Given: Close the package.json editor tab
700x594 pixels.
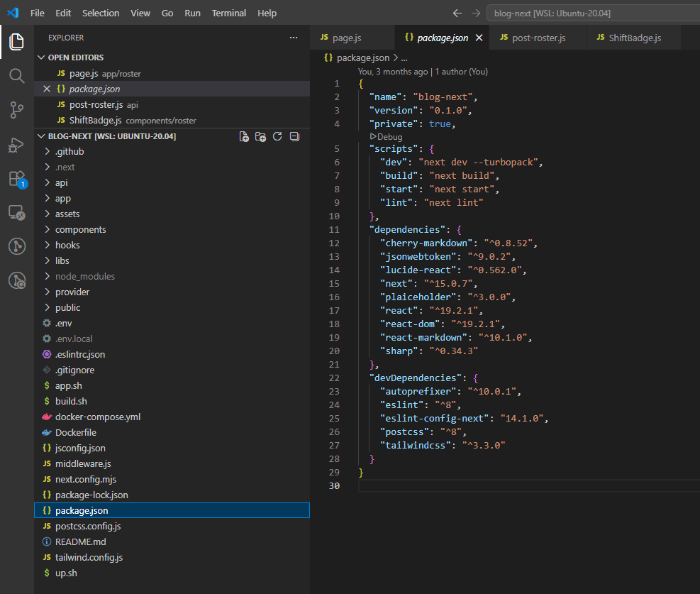Looking at the screenshot, I should click(479, 38).
